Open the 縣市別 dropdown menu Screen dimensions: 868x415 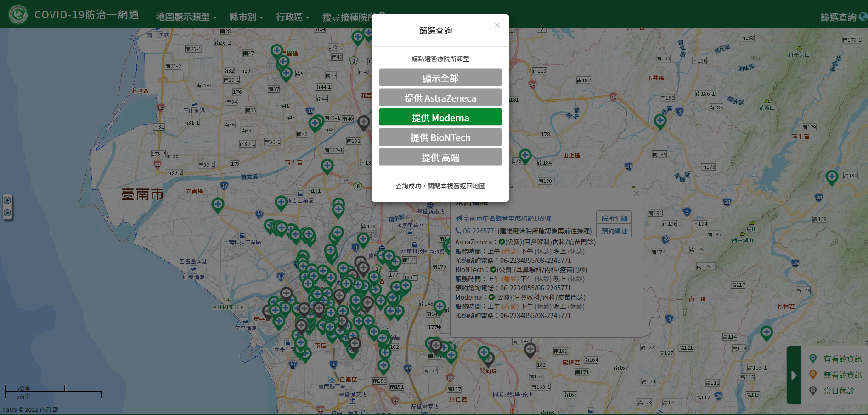(x=246, y=17)
